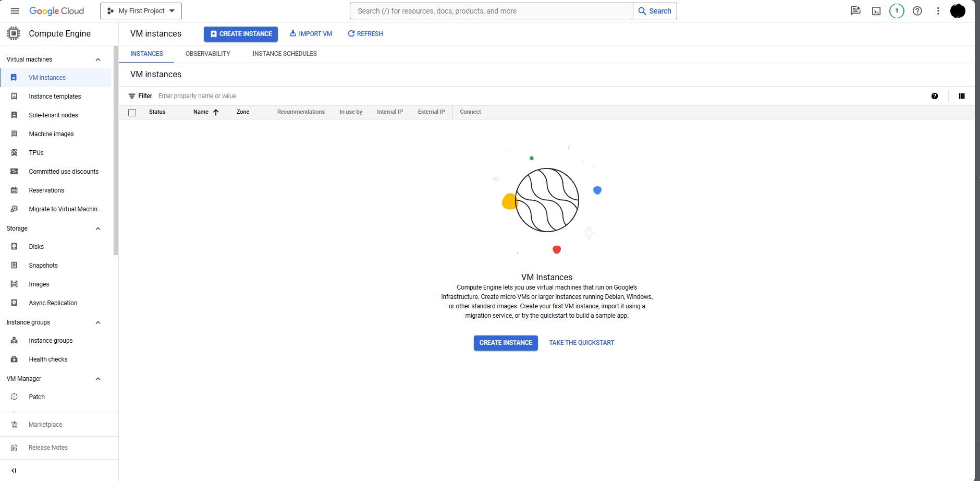
Task: Click the Compute Engine chip icon
Action: [x=14, y=33]
